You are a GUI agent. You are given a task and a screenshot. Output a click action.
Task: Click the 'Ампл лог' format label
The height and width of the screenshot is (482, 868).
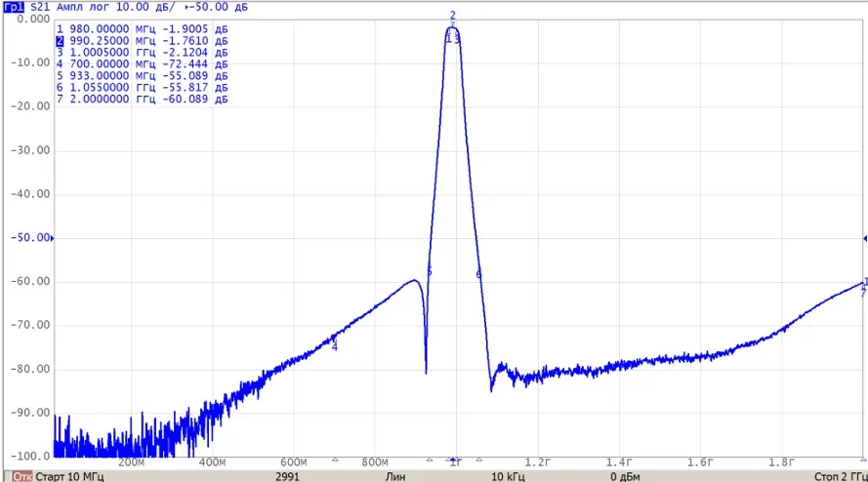coord(82,7)
